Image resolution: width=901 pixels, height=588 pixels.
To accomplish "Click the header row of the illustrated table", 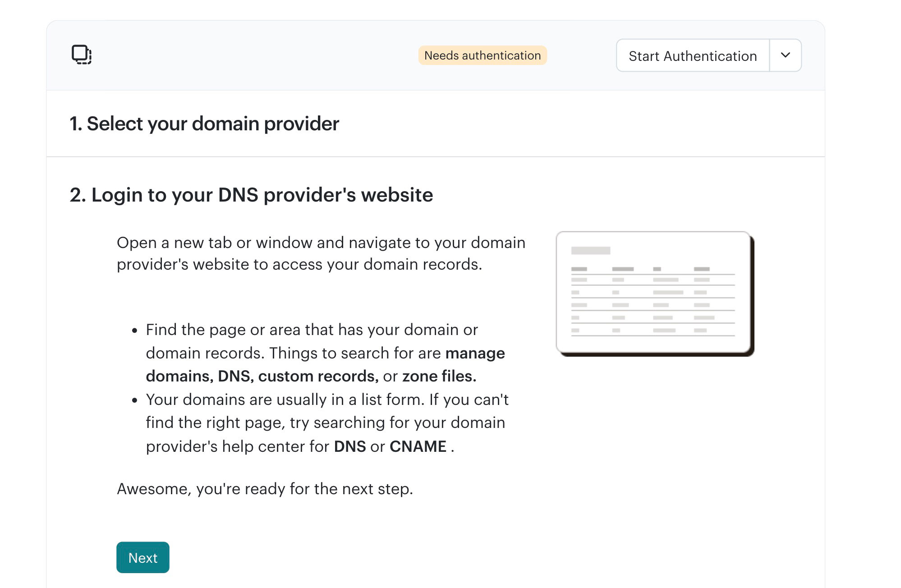I will [x=653, y=269].
